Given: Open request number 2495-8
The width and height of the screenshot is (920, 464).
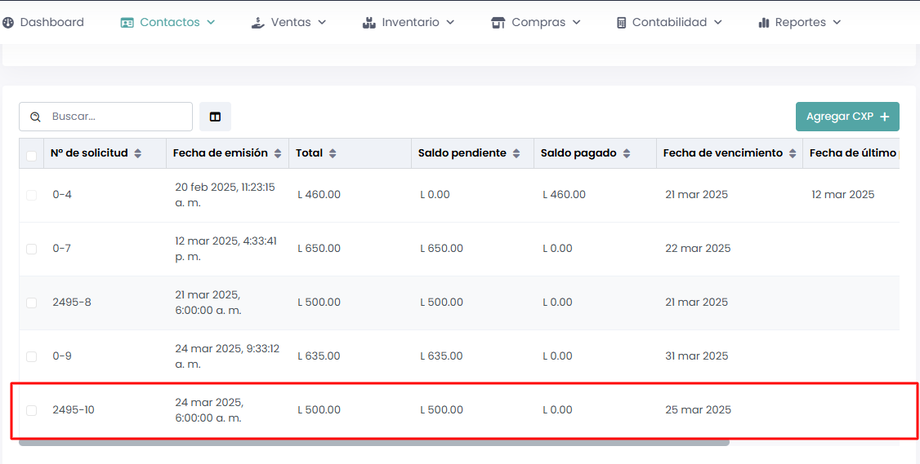Looking at the screenshot, I should (x=72, y=303).
